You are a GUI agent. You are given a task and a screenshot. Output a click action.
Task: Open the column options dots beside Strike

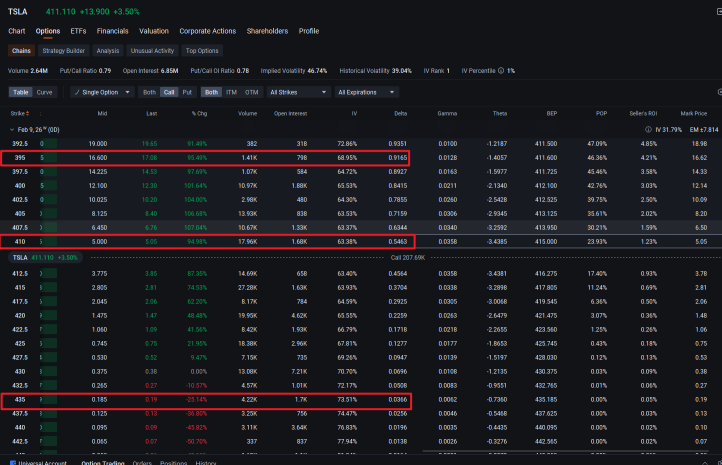pos(41,114)
